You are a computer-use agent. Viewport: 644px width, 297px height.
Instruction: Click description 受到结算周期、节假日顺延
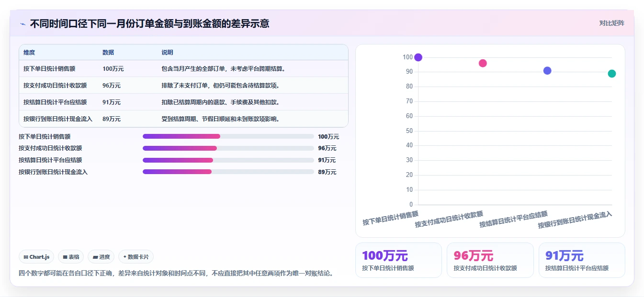click(x=221, y=119)
